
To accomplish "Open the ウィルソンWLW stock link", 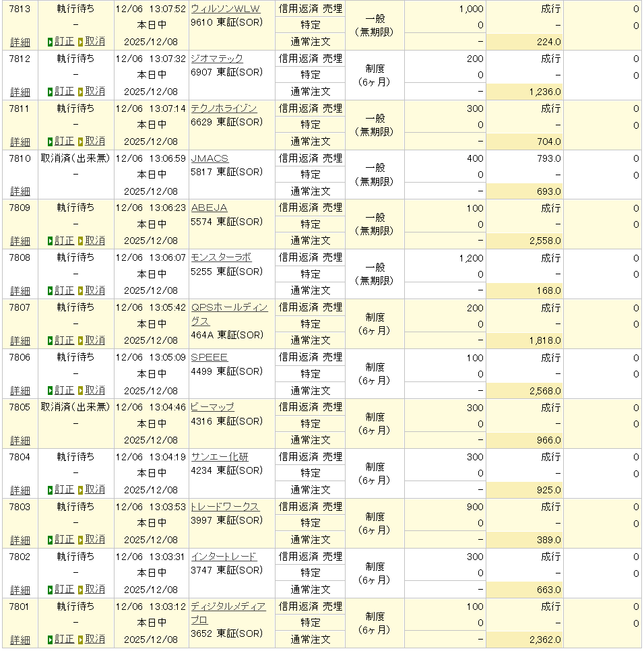I will [225, 9].
